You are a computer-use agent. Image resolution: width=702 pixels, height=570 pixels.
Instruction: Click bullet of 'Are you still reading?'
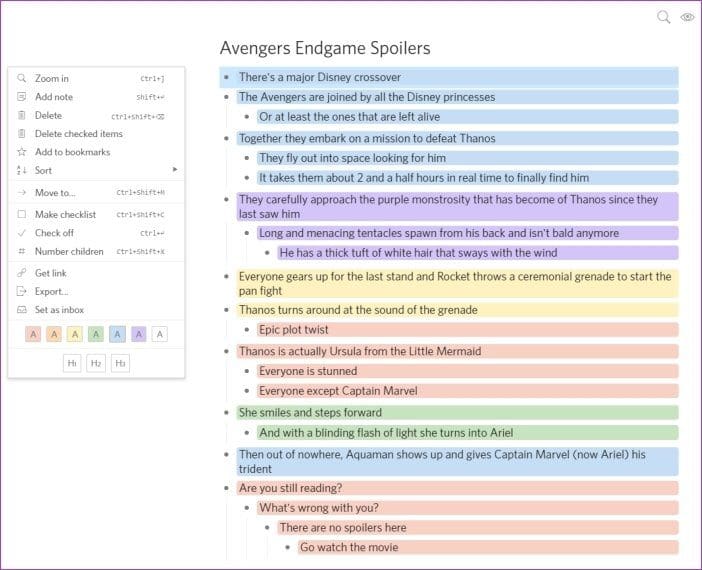pyautogui.click(x=227, y=488)
